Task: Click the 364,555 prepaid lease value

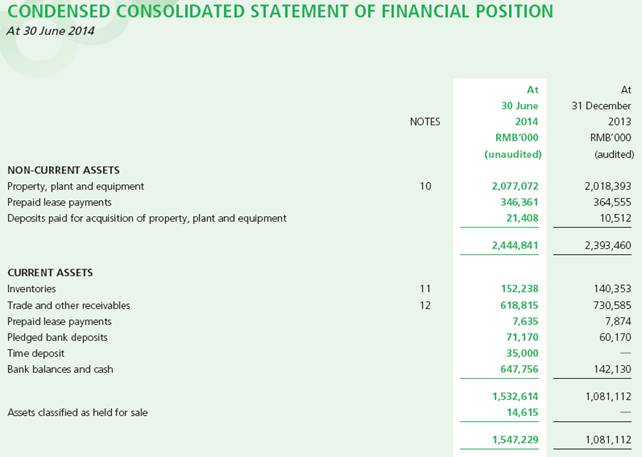Action: click(610, 202)
